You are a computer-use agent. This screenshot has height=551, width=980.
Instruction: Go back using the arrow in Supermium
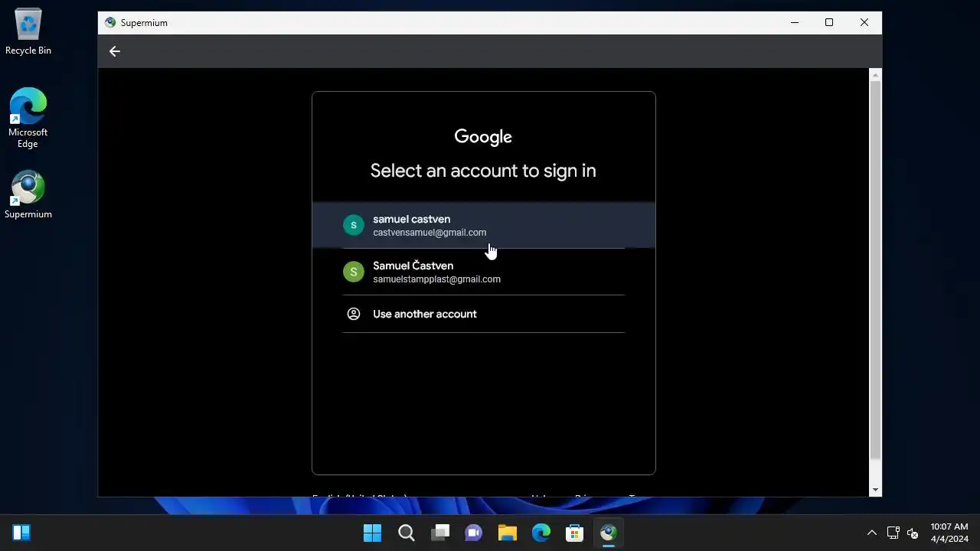click(115, 51)
